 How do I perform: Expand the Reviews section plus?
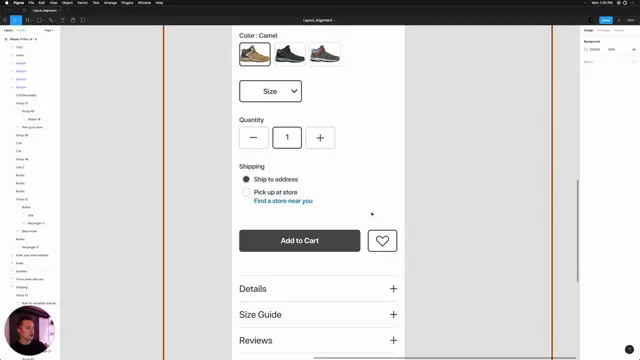coord(393,340)
